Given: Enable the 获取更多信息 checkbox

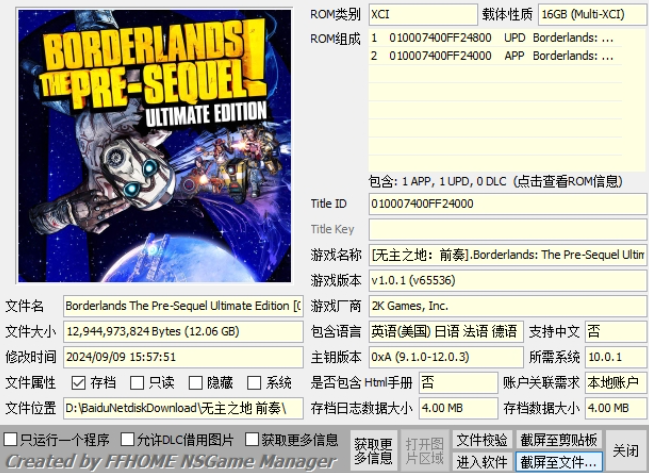Looking at the screenshot, I should coord(252,439).
